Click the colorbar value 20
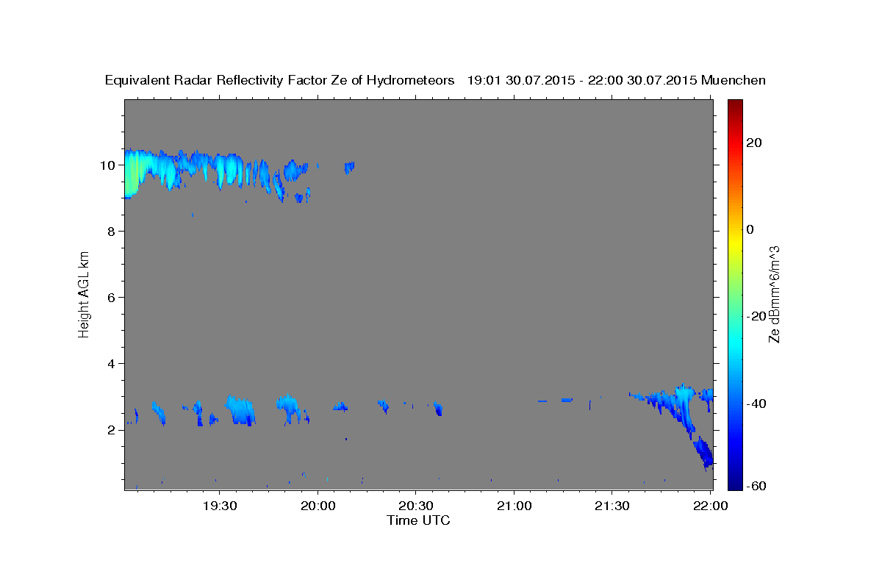882x588 pixels. [753, 143]
